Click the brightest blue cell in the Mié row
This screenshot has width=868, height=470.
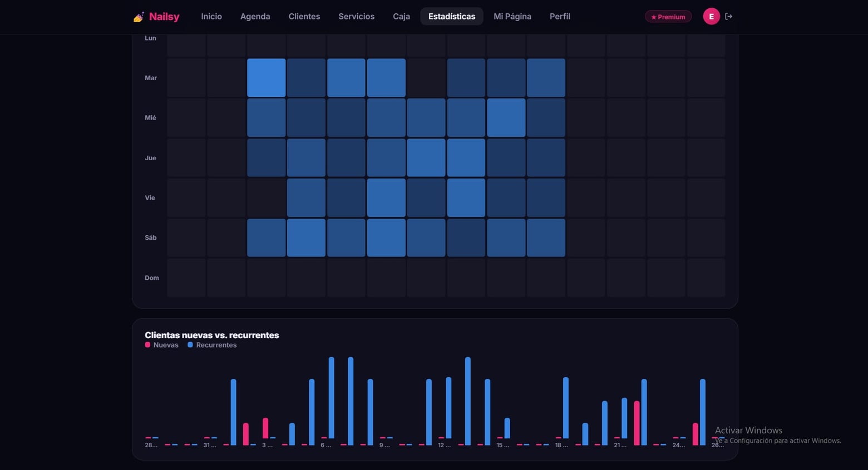click(506, 118)
